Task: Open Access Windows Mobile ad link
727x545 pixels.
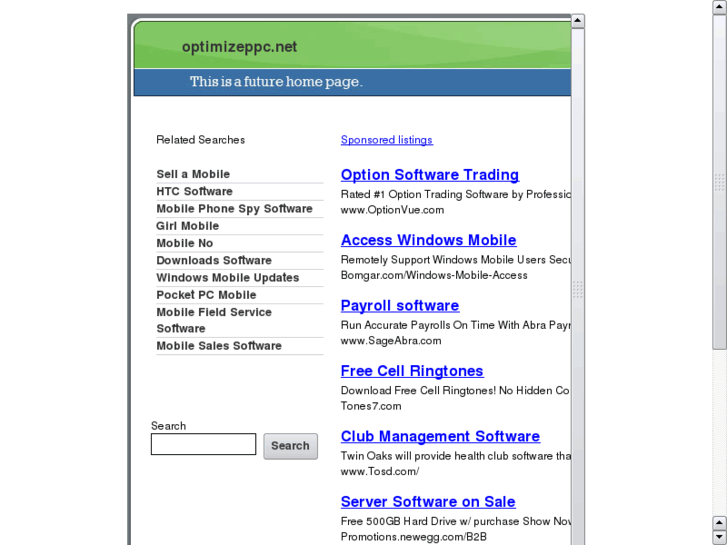Action: tap(428, 240)
